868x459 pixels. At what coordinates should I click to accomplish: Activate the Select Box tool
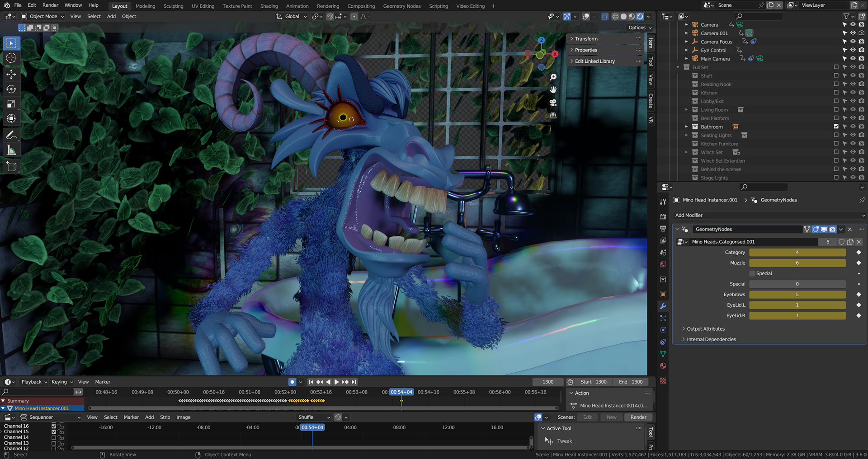tap(11, 43)
